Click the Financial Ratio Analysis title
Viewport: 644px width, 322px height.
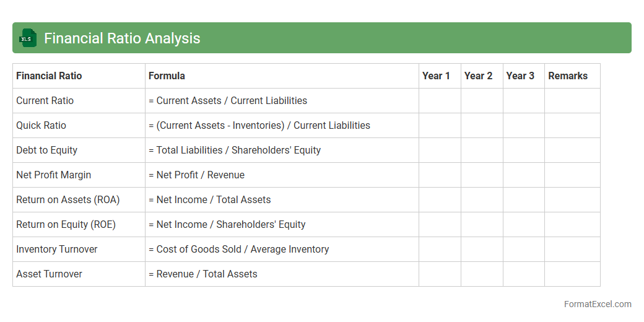(122, 38)
